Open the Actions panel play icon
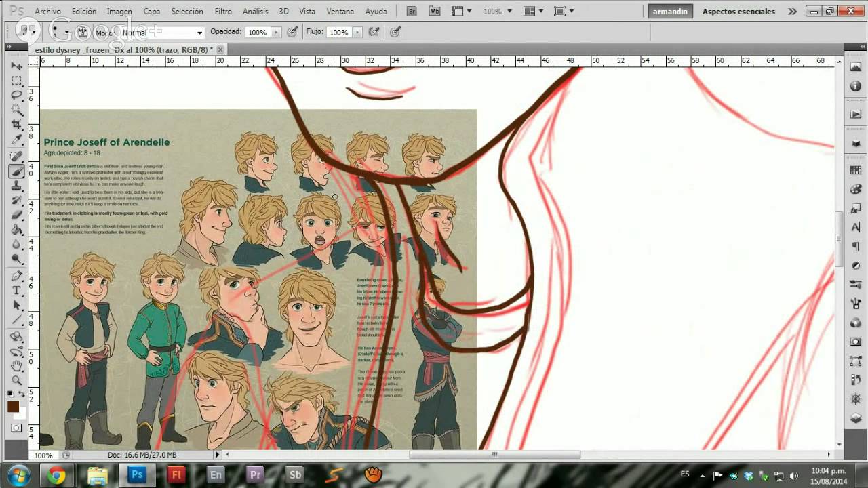The width and height of the screenshot is (868, 488). coord(855,115)
